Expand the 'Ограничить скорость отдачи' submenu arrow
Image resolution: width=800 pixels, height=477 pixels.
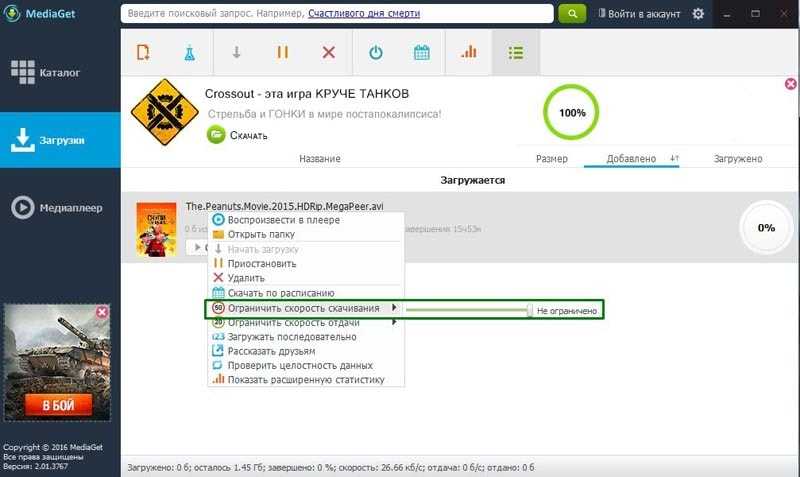click(x=394, y=322)
